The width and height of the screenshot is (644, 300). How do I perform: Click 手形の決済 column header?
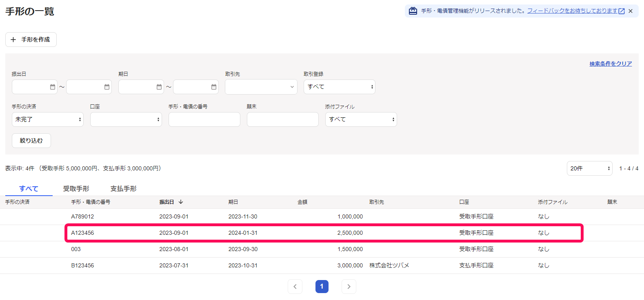coord(17,202)
